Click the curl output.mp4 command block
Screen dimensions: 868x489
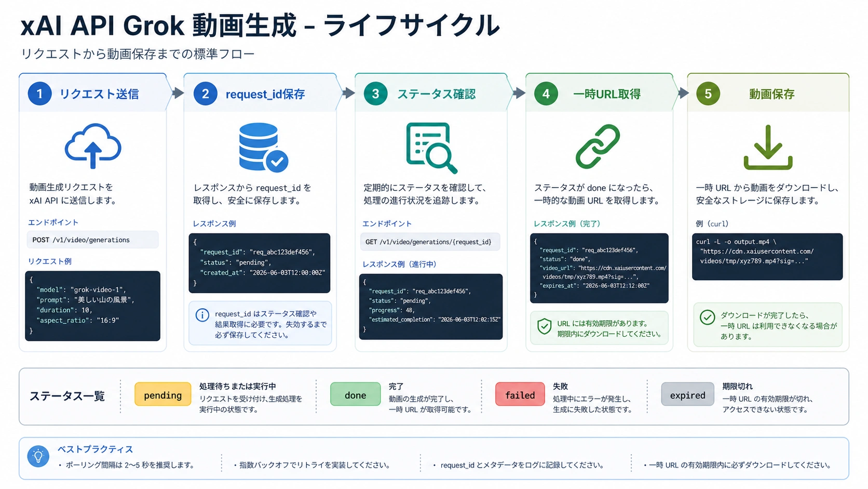(767, 256)
